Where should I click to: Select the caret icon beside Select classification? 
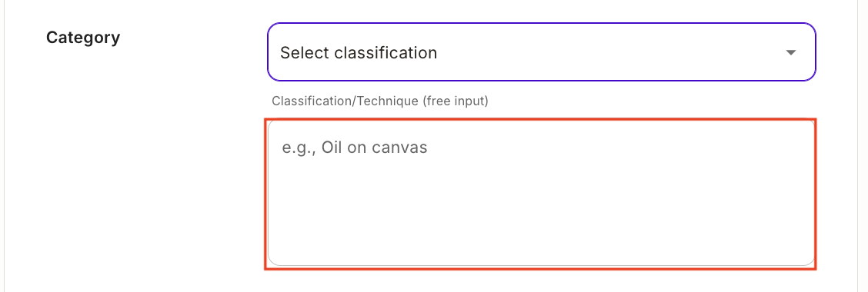791,52
